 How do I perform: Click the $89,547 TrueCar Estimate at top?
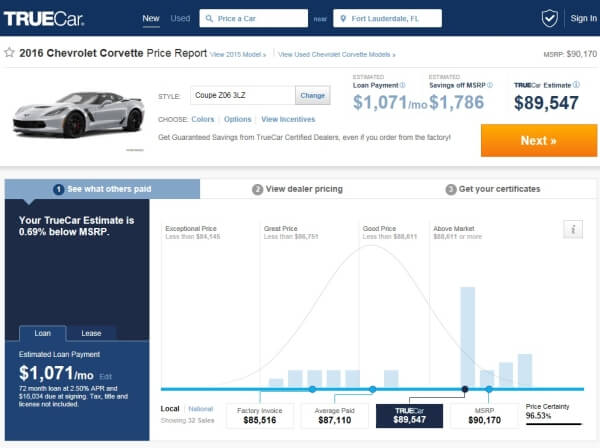click(x=546, y=103)
